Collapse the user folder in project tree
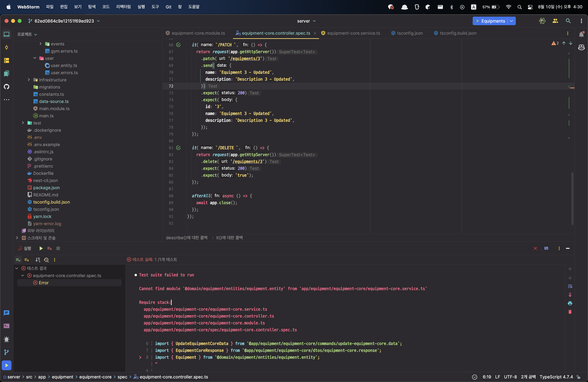The image size is (588, 382). tap(35, 58)
